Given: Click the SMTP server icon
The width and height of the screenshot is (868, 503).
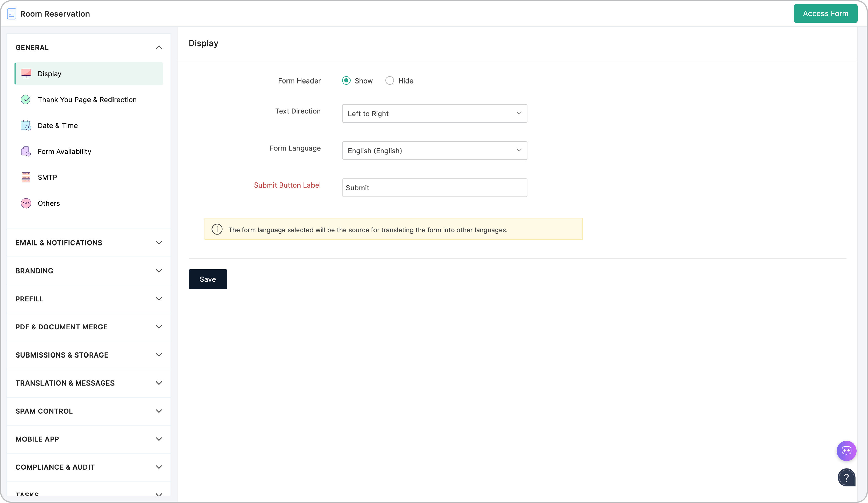Looking at the screenshot, I should [26, 177].
